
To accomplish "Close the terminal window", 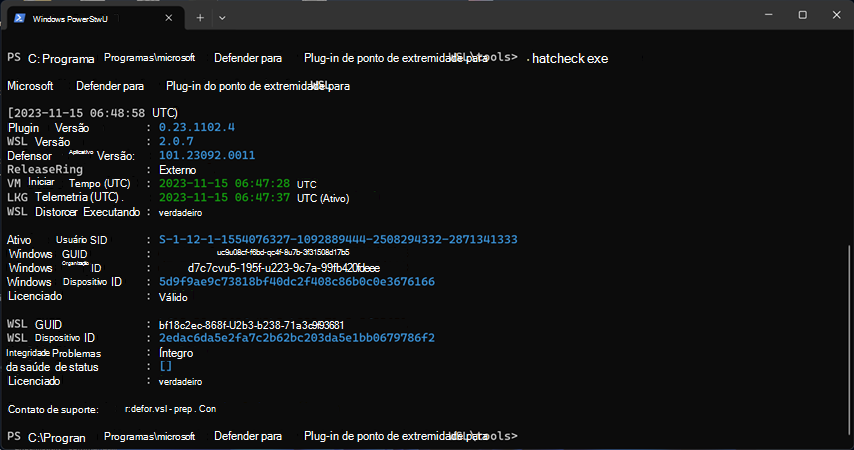I will pyautogui.click(x=837, y=15).
